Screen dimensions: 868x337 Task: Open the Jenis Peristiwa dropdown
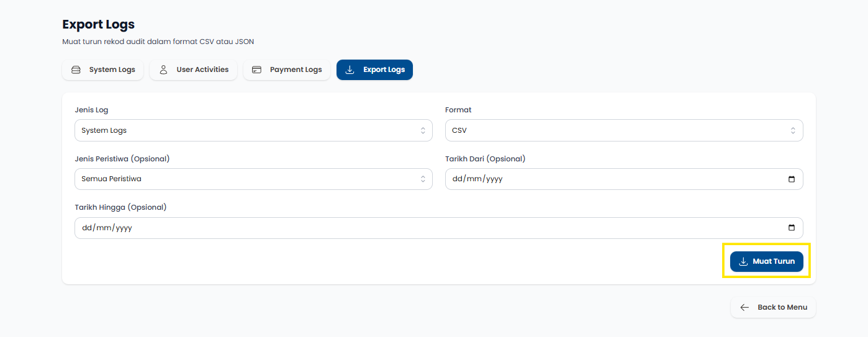(253, 179)
